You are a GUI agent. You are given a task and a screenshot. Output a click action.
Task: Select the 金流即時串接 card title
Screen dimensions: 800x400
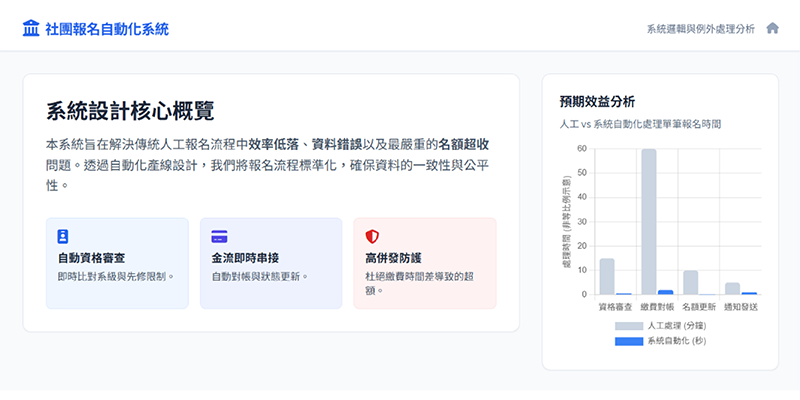pos(245,258)
